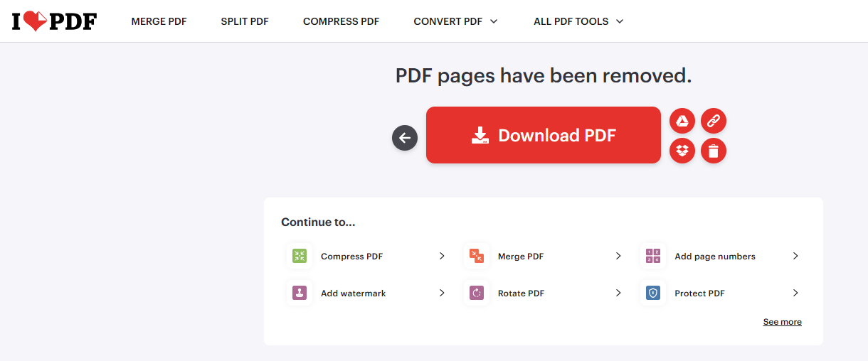Open the Merge PDF menu item

point(159,21)
